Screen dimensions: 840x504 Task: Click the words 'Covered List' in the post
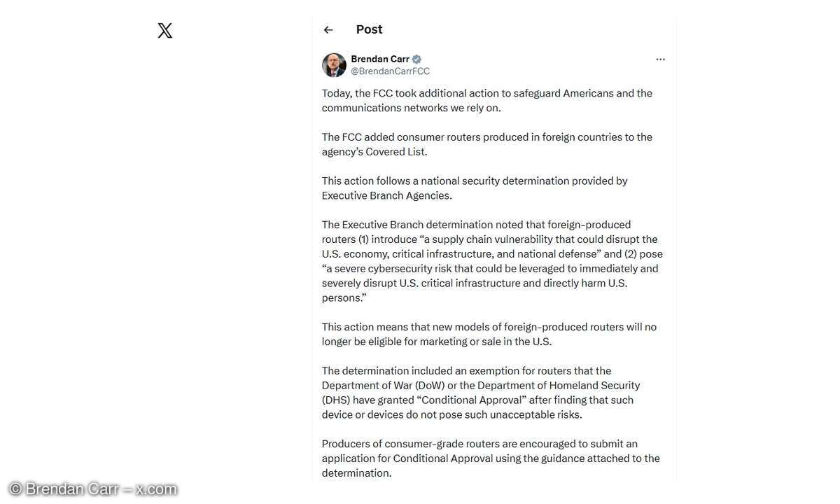(396, 152)
